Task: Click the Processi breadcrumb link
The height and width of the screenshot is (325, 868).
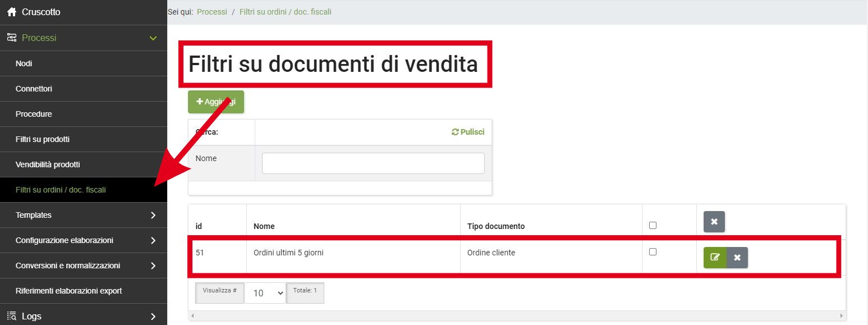Action: point(212,12)
